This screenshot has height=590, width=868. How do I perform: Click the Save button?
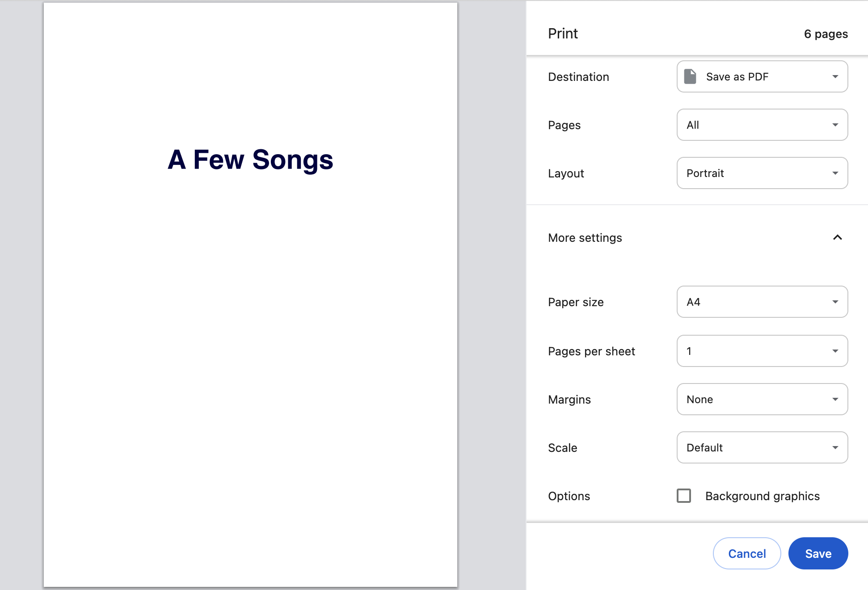[818, 553]
